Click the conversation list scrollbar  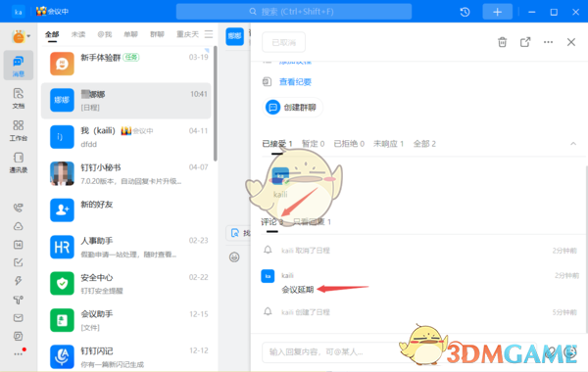click(216, 104)
